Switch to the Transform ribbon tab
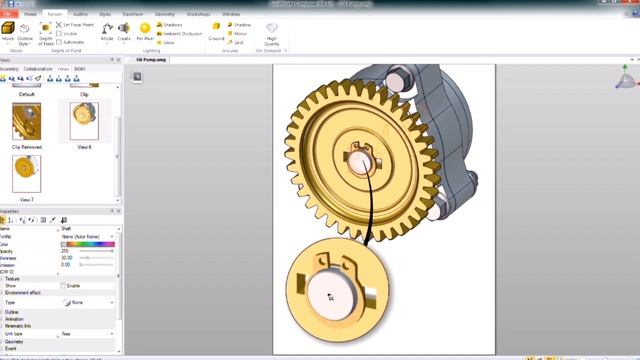This screenshot has height=360, width=640. coord(133,14)
